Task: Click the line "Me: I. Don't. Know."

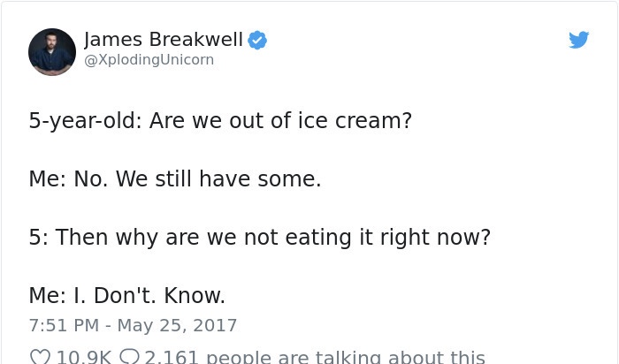Action: tap(127, 295)
